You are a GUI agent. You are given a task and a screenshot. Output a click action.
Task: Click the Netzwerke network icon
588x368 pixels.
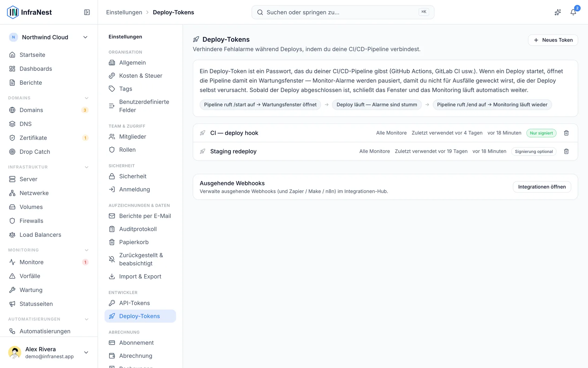point(12,193)
